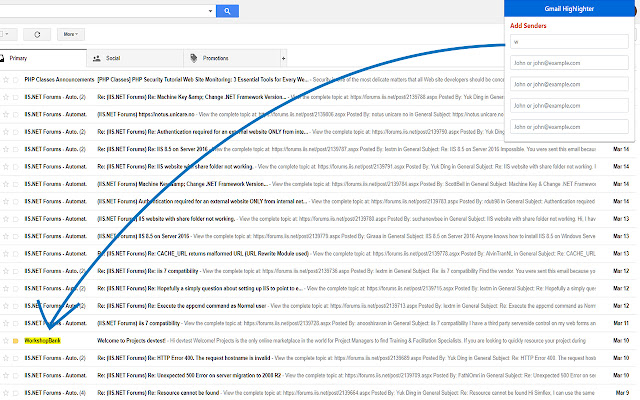This screenshot has width=640, height=400.
Task: Click into the Gmail search box
Action: click(102, 11)
